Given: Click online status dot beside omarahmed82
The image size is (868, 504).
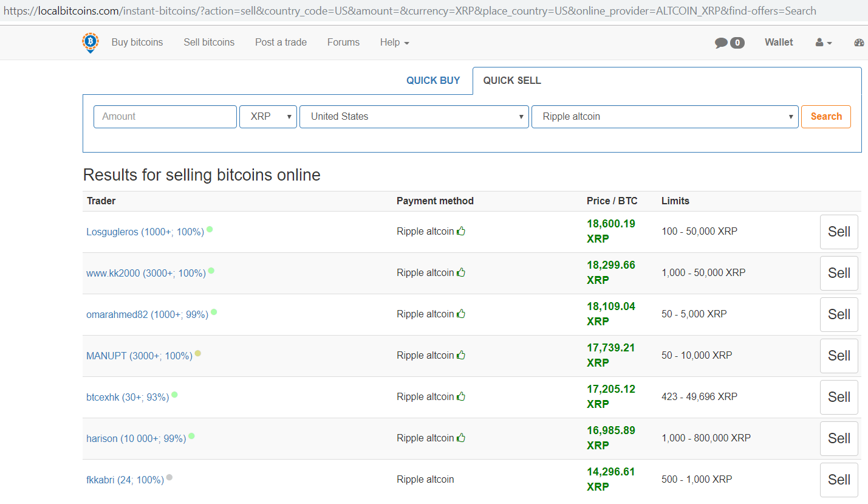Looking at the screenshot, I should (x=214, y=312).
